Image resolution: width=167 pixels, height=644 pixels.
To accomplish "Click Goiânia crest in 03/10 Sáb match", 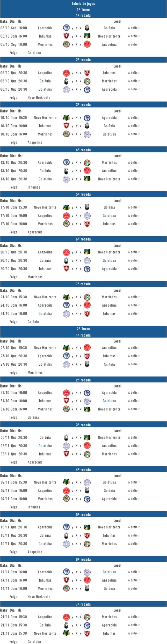I will [87, 28].
